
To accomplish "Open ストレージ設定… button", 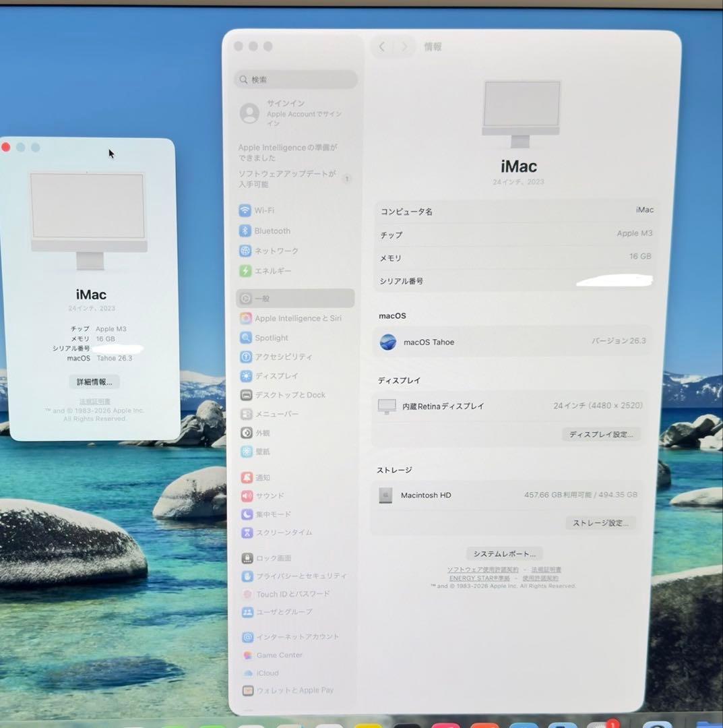I will click(600, 523).
